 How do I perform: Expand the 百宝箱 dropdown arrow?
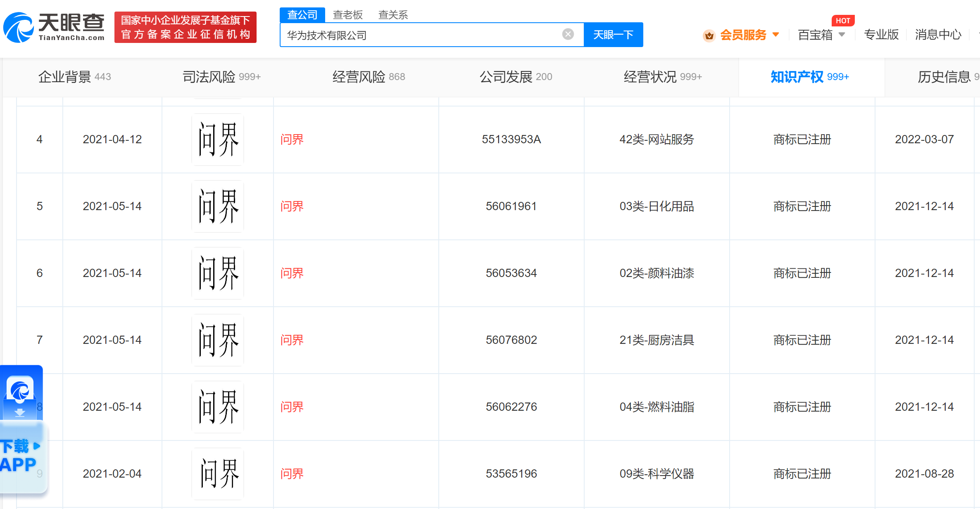(842, 35)
